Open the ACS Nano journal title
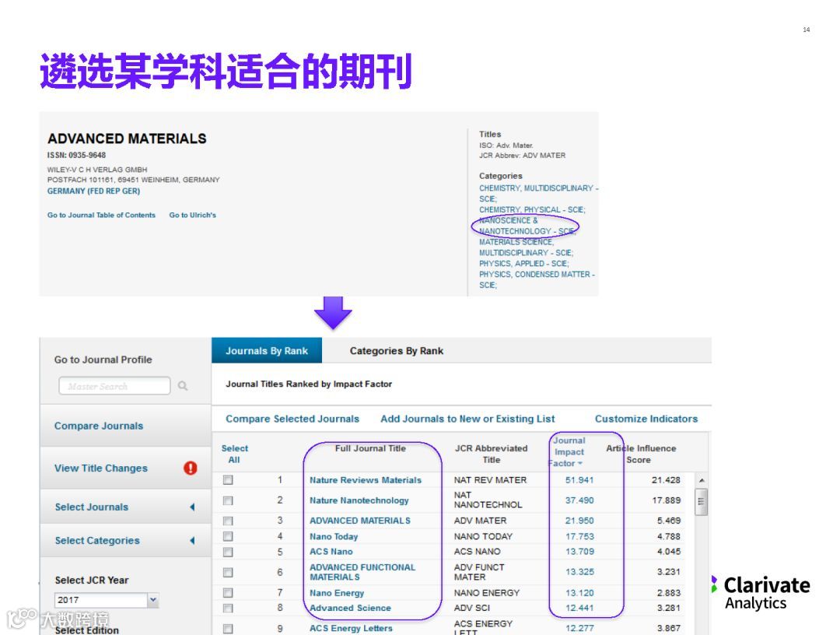Viewport: 840px width, 635px height. coord(331,552)
